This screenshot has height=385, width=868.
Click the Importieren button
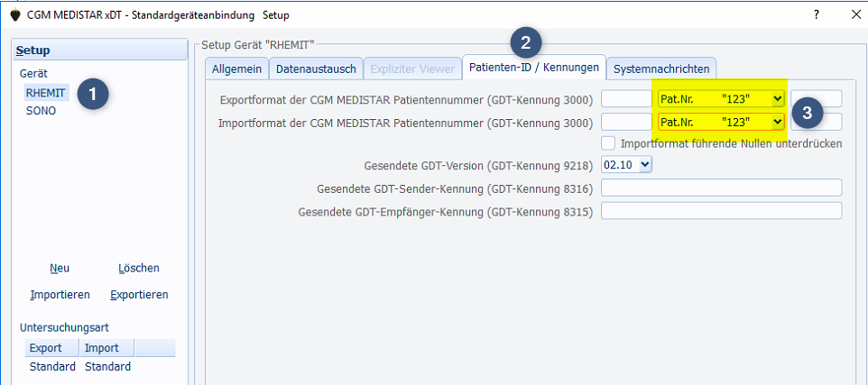60,295
